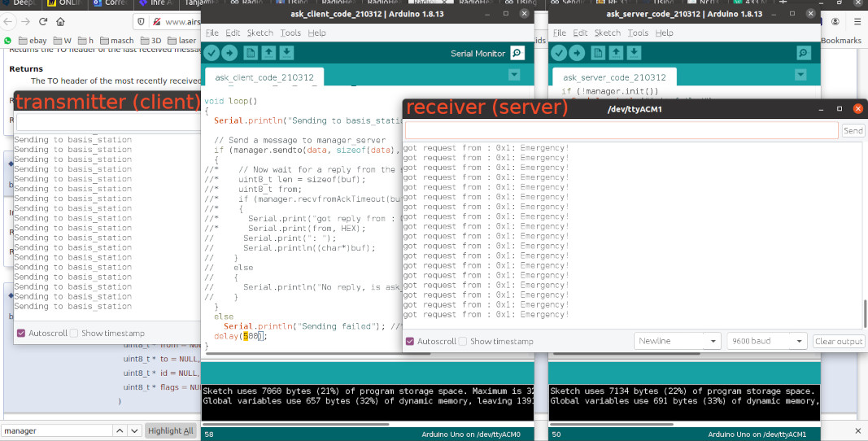Click Open sketch icon in ask_client_code window
The width and height of the screenshot is (868, 441).
click(268, 53)
